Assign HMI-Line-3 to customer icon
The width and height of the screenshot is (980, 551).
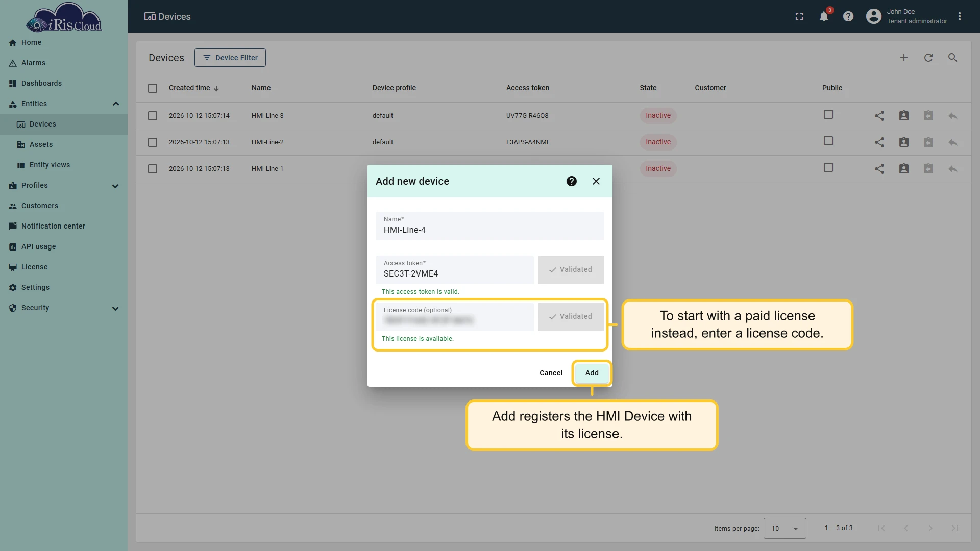click(x=904, y=116)
